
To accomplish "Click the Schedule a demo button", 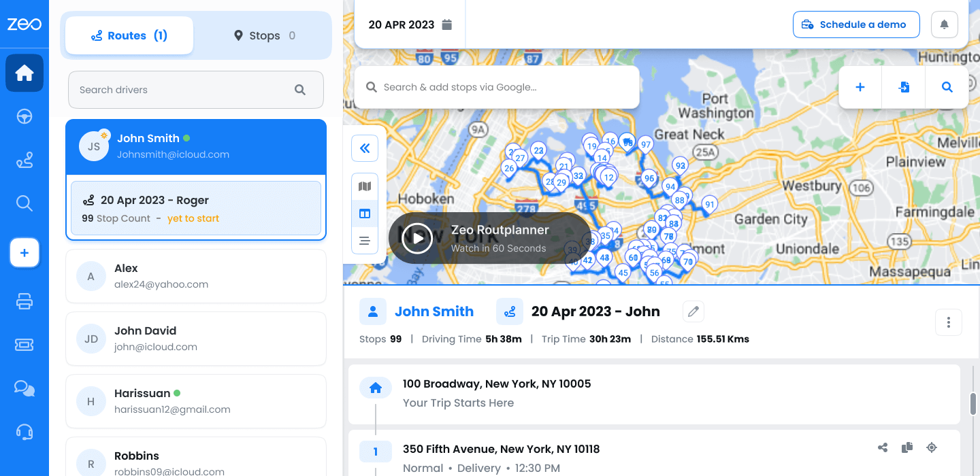I will coord(855,24).
